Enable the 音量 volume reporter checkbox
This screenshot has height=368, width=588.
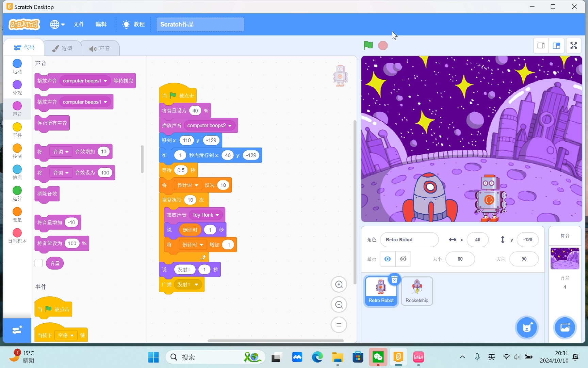(x=39, y=263)
